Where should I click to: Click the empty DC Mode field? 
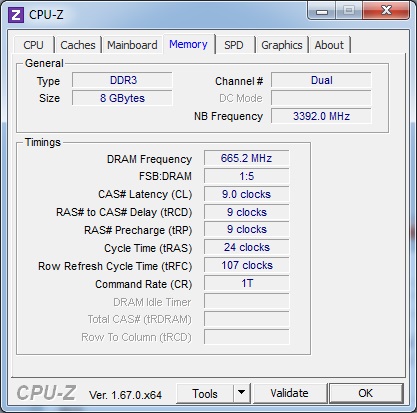pos(321,98)
